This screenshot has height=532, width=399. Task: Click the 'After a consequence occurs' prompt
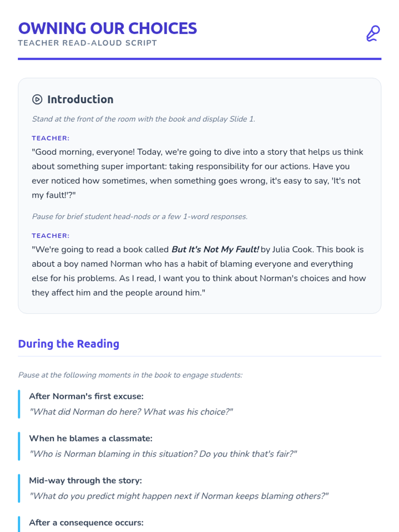(x=86, y=523)
